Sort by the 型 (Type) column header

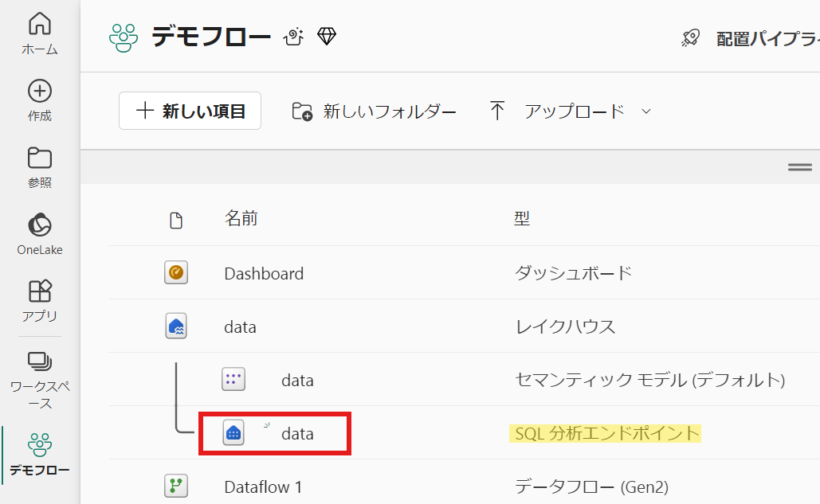[x=522, y=218]
